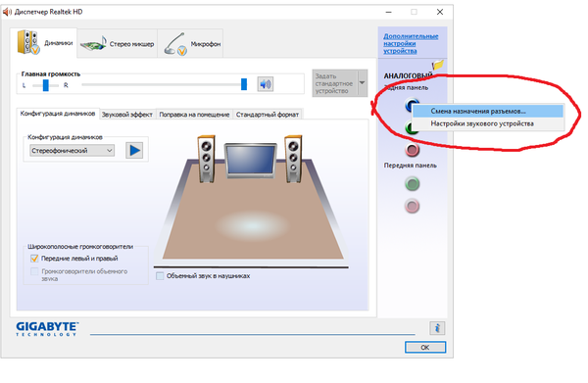Screen dimensions: 588x383
Task: Click the pink rear panel jack
Action: [x=413, y=150]
